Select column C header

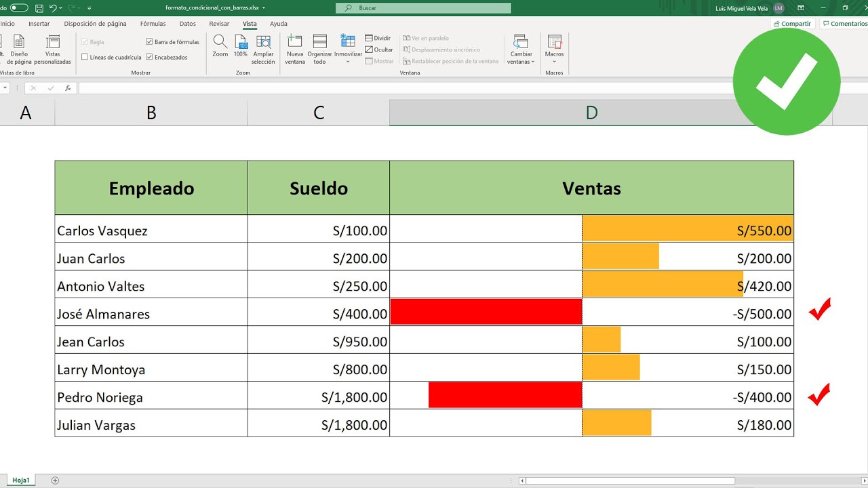(x=319, y=113)
